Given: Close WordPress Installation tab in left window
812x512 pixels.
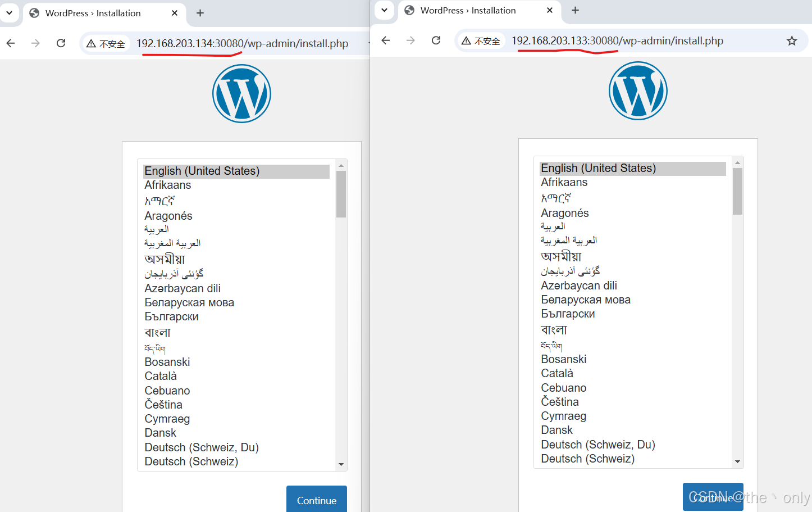Looking at the screenshot, I should click(175, 13).
